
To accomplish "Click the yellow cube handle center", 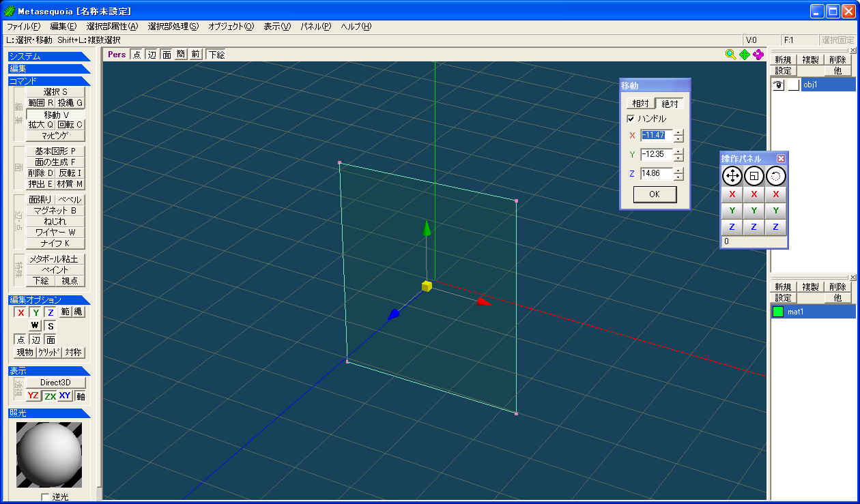I will (427, 286).
